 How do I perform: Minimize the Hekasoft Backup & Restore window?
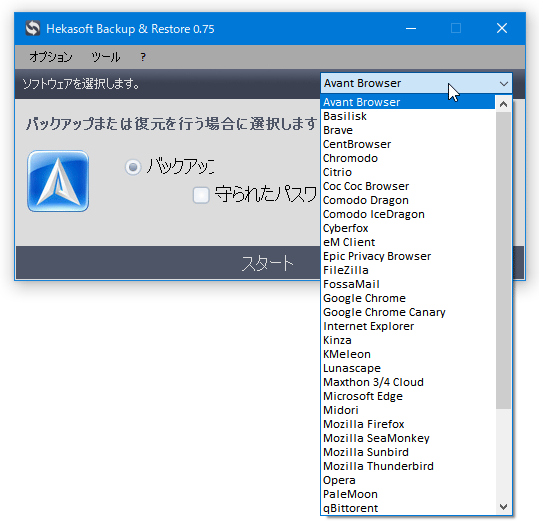click(x=411, y=29)
